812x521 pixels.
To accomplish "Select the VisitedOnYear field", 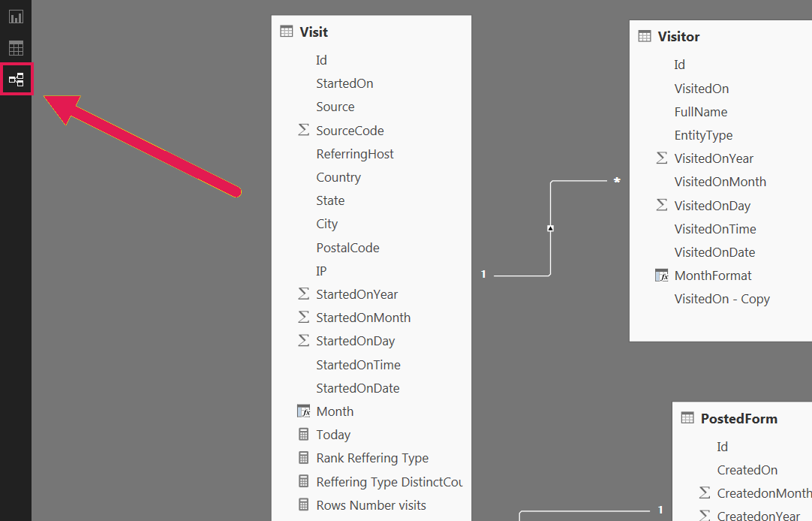I will [714, 158].
